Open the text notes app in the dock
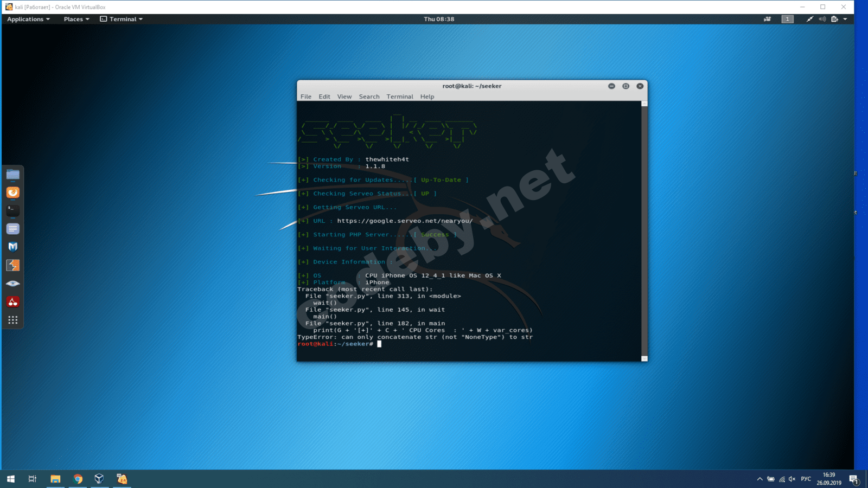Screen dimensions: 868x488 click(x=13, y=229)
